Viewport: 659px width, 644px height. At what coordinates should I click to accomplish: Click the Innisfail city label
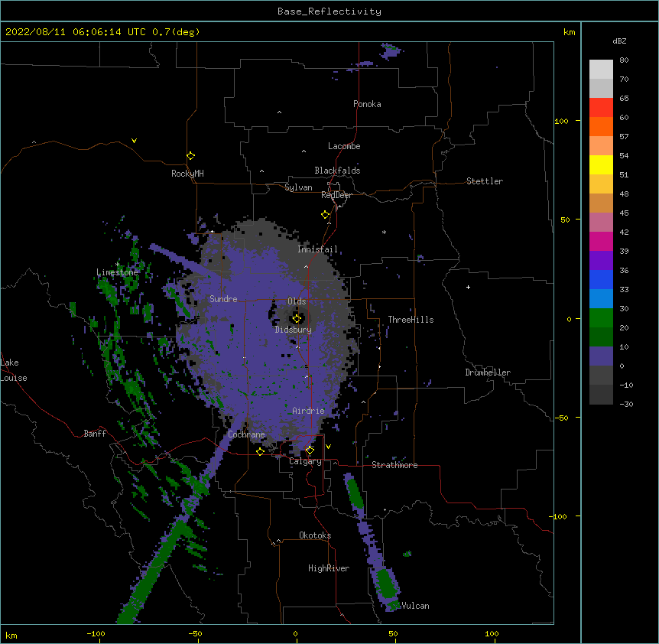tap(318, 249)
